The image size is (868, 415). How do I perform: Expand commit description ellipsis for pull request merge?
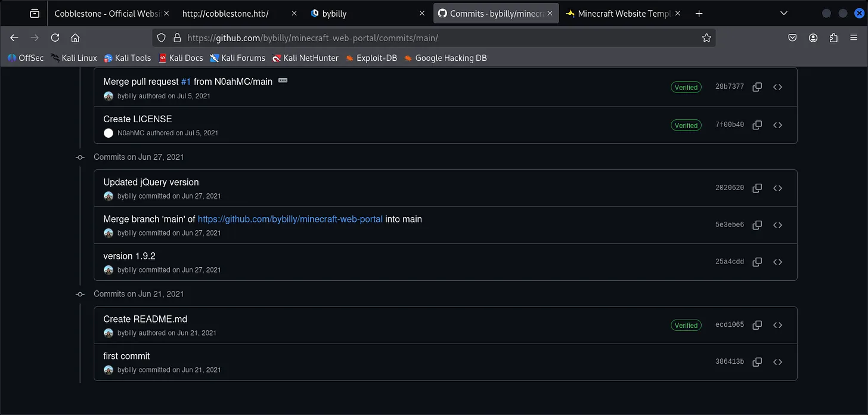coord(283,80)
